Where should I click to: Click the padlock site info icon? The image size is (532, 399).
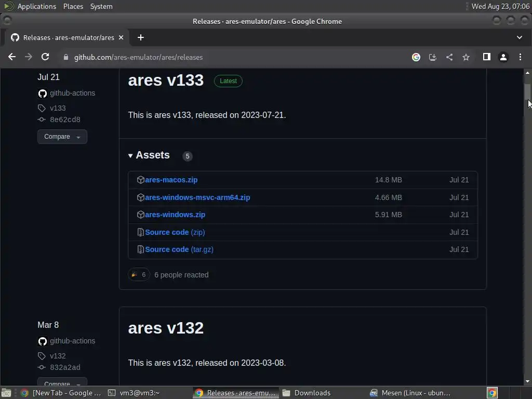(66, 57)
